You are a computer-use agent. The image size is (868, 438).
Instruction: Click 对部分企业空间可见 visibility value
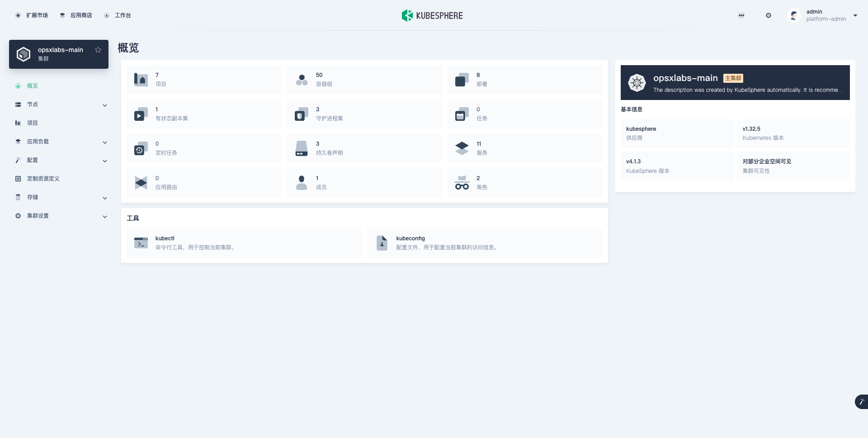tap(767, 162)
